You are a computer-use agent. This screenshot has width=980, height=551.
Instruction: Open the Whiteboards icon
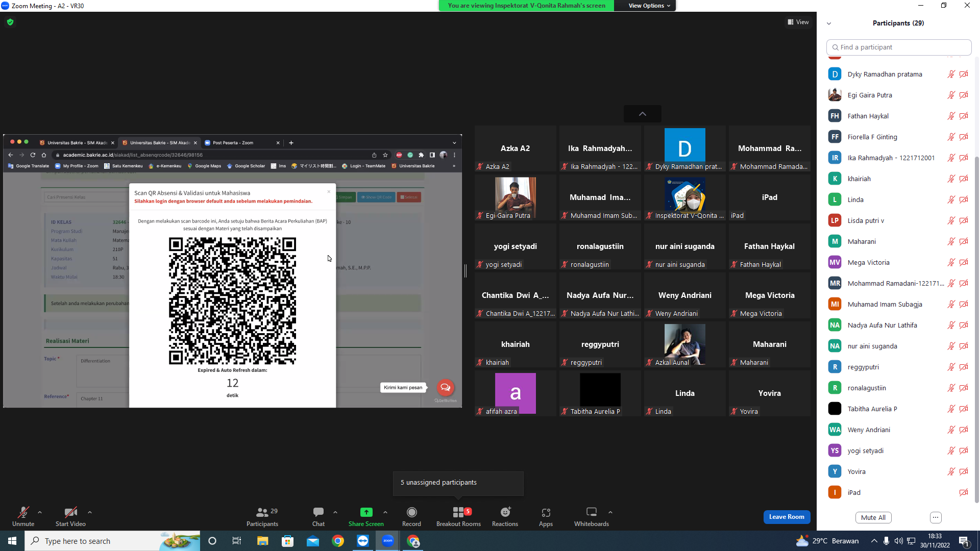pos(592,512)
